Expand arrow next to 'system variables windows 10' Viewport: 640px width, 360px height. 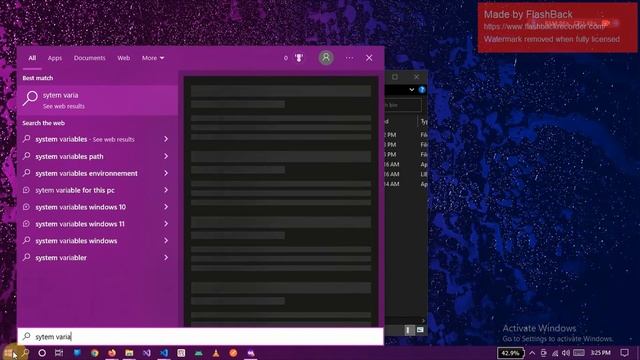pyautogui.click(x=166, y=207)
